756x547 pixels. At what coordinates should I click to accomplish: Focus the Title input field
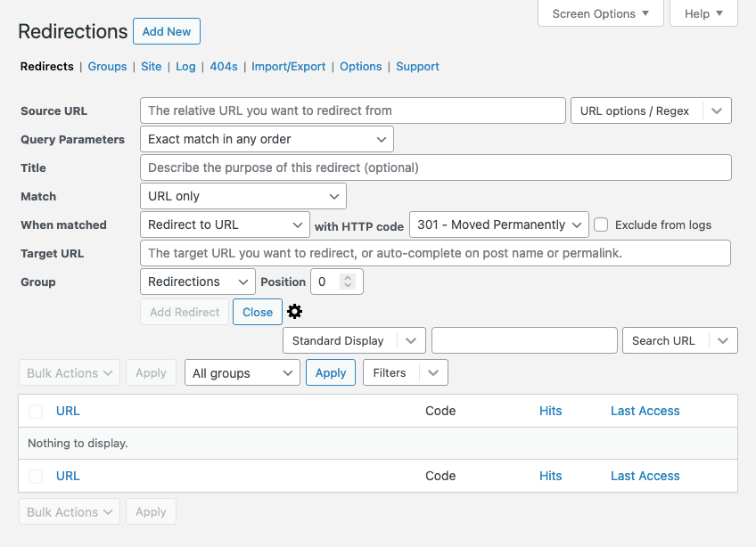[436, 167]
